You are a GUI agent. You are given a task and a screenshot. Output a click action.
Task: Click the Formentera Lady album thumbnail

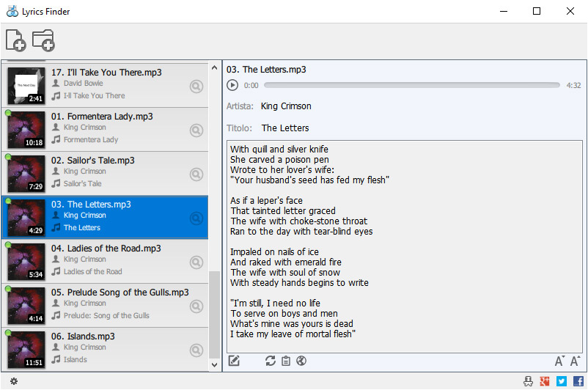pyautogui.click(x=26, y=129)
